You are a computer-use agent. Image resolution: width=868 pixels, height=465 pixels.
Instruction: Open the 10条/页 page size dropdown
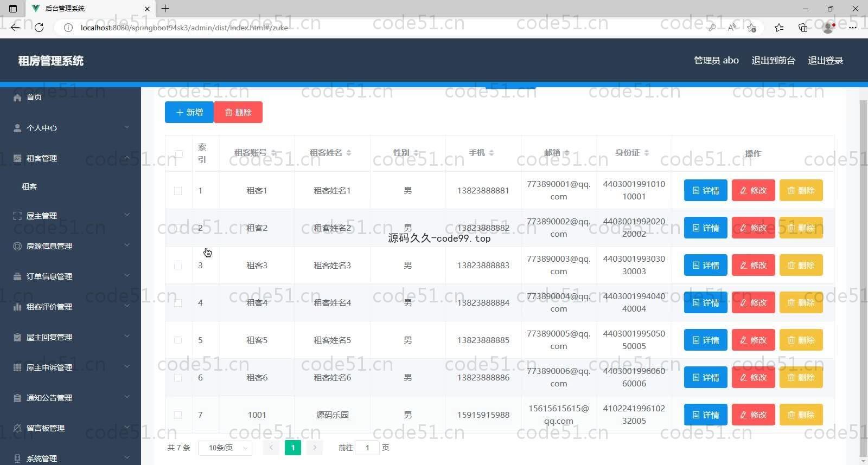click(x=225, y=448)
